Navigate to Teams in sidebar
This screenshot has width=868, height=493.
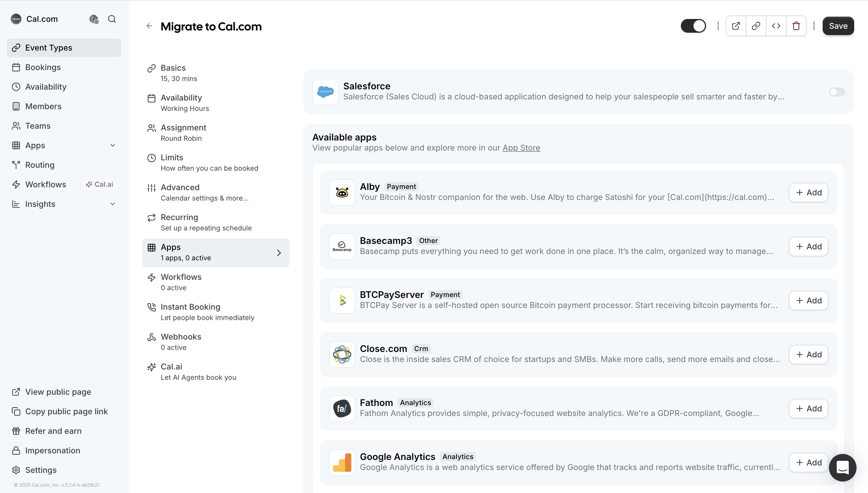click(64, 126)
